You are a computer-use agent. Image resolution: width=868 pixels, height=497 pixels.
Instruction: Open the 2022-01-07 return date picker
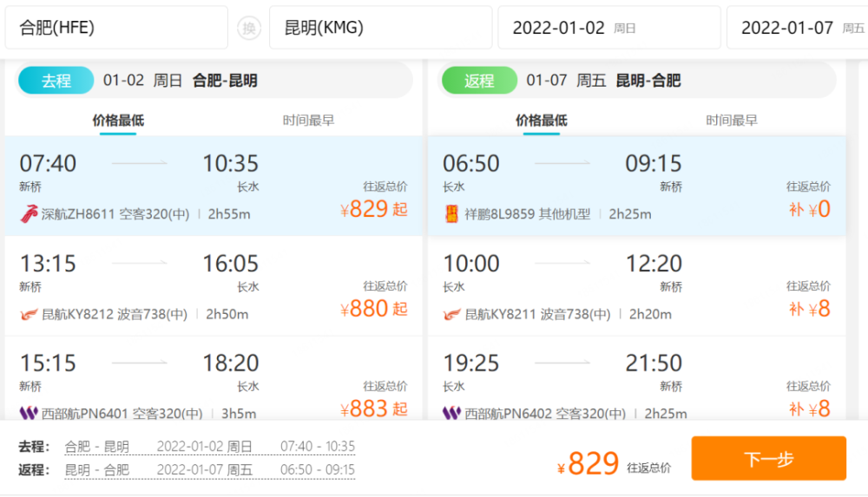pyautogui.click(x=797, y=28)
